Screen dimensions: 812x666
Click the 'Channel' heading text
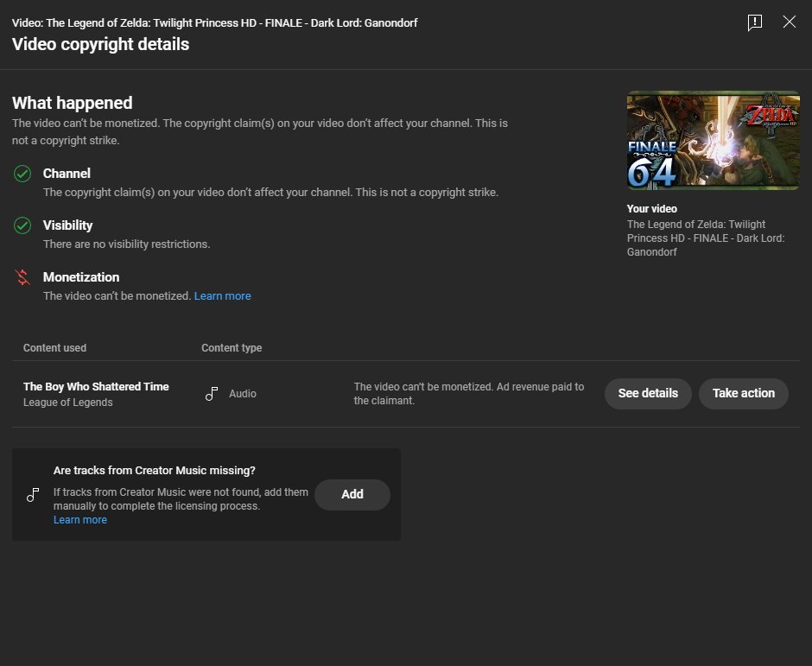(x=67, y=174)
